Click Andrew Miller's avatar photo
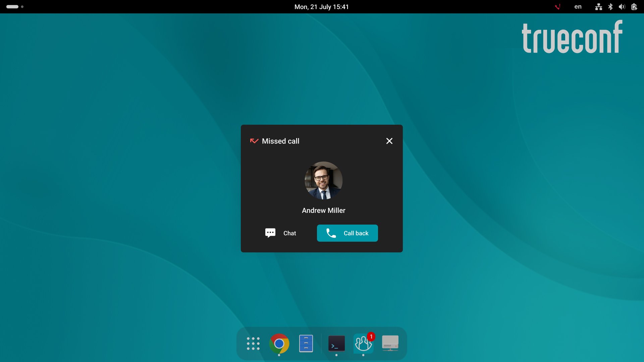This screenshot has width=644, height=362. 323,181
